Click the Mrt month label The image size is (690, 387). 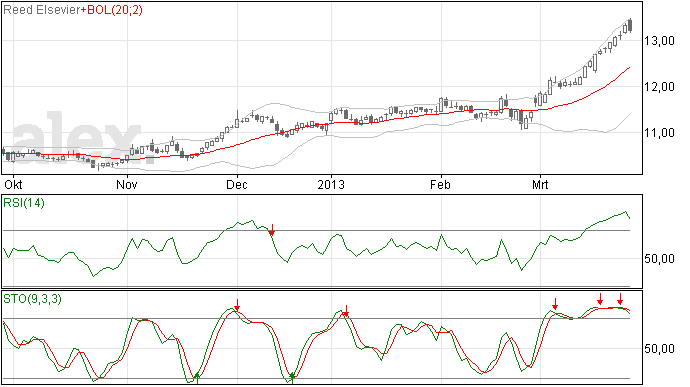pyautogui.click(x=540, y=184)
